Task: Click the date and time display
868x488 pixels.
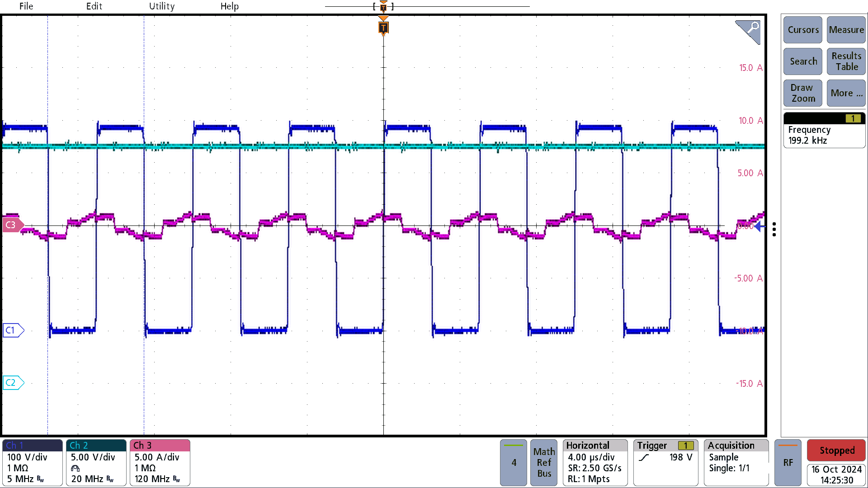Action: click(836, 475)
